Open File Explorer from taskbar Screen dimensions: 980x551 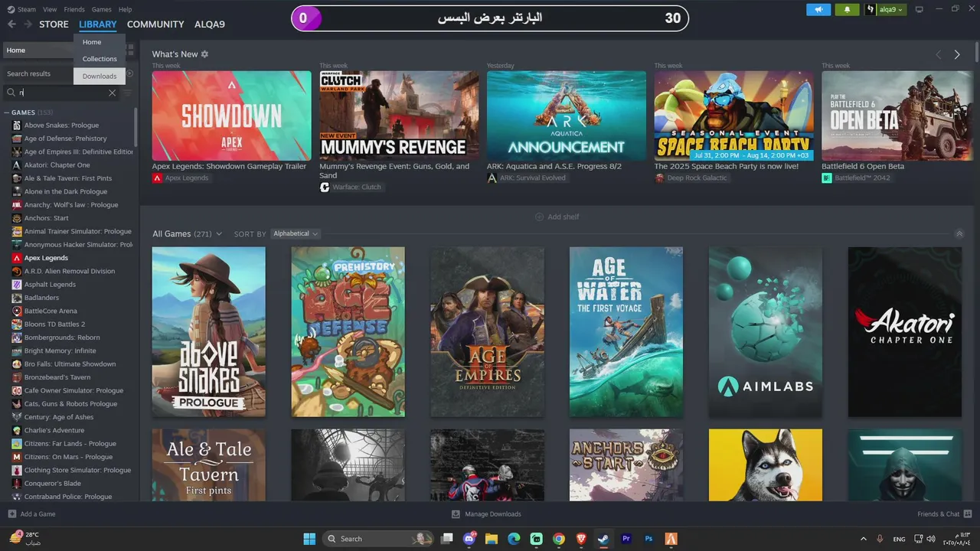click(x=492, y=539)
